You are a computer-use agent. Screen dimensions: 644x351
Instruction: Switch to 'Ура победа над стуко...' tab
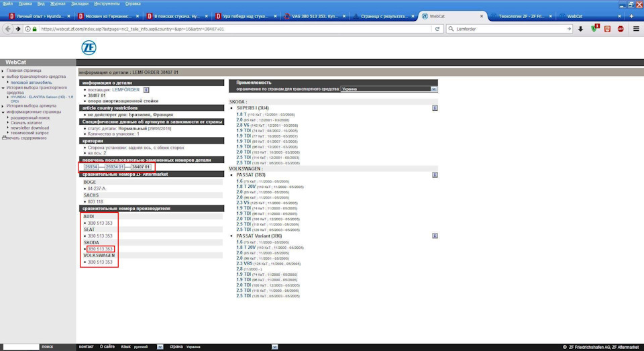pos(246,16)
